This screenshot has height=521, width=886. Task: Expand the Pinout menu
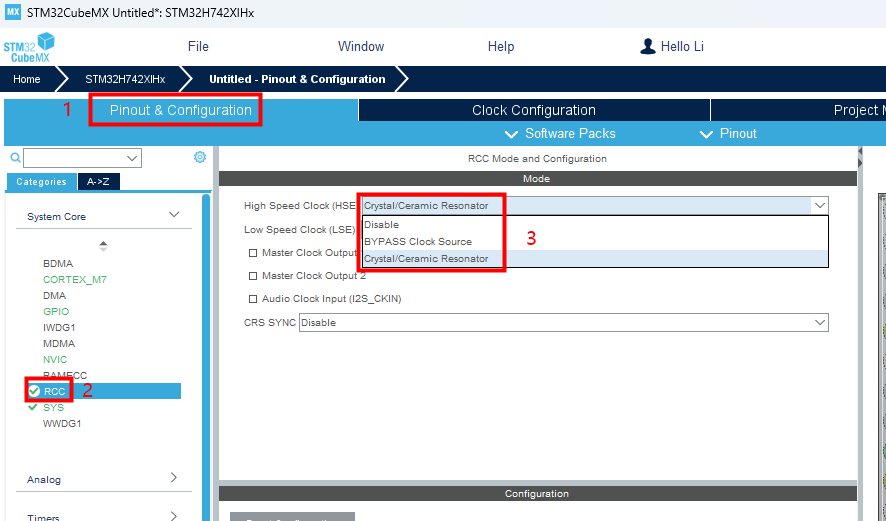click(x=728, y=133)
